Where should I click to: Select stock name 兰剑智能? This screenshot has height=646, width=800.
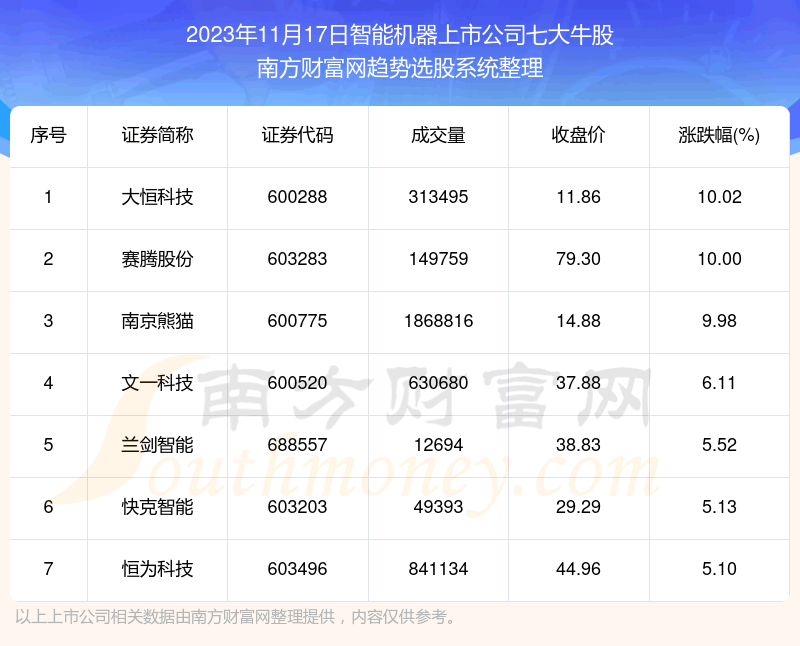click(x=157, y=445)
